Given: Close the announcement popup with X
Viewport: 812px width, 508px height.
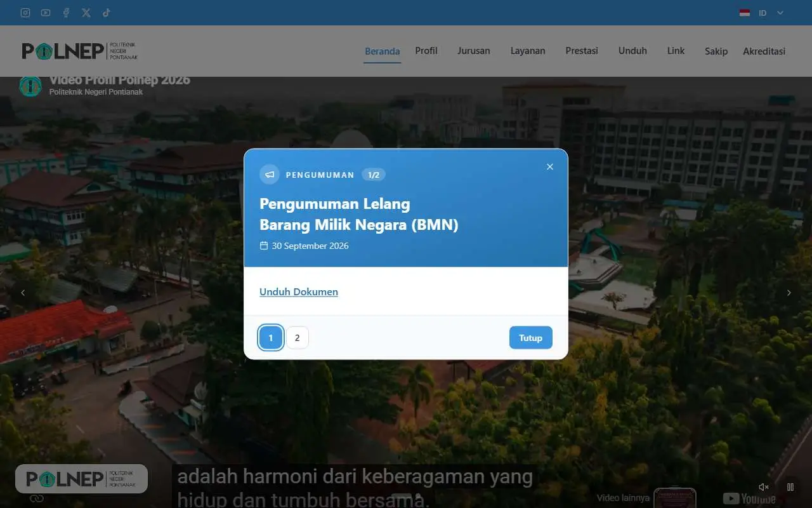Looking at the screenshot, I should [550, 167].
